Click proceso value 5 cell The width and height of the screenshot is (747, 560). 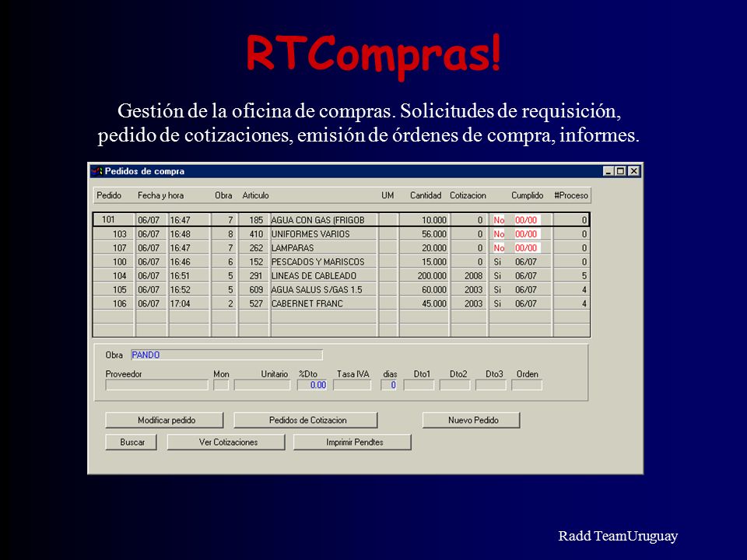point(572,275)
